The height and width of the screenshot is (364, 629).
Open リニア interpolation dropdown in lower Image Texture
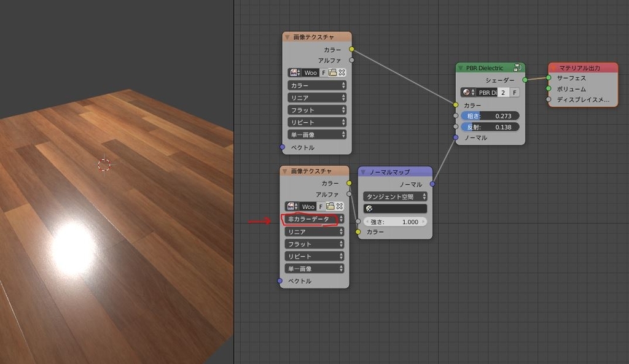[x=314, y=231]
